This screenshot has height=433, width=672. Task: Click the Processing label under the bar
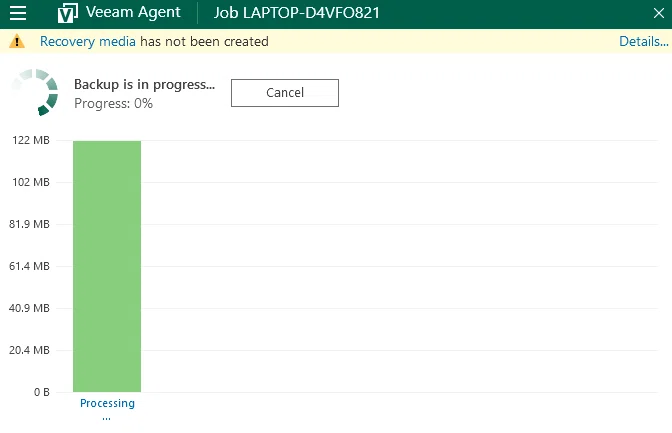[107, 403]
